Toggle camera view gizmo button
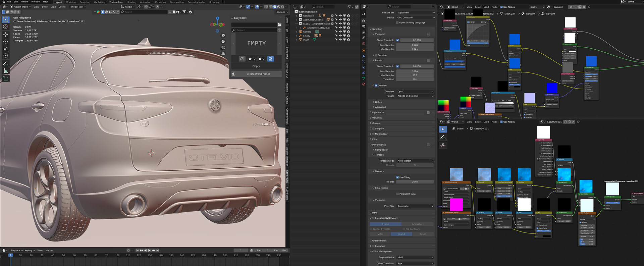This screenshot has width=644, height=266. [x=223, y=48]
